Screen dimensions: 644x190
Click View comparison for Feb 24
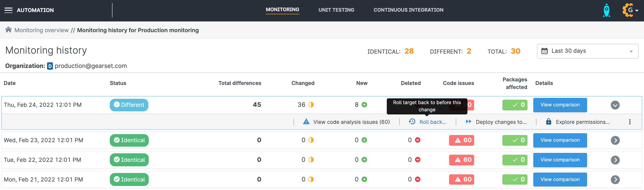tap(560, 105)
